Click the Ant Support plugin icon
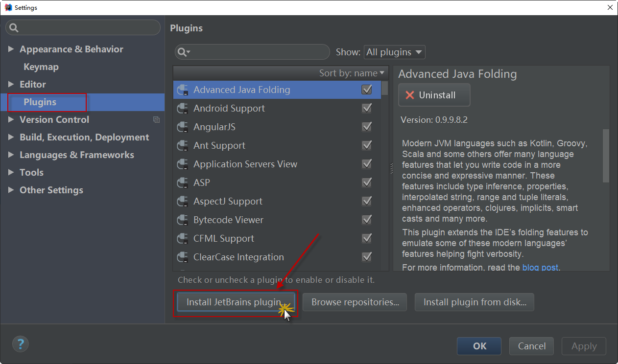The image size is (618, 364). (183, 146)
